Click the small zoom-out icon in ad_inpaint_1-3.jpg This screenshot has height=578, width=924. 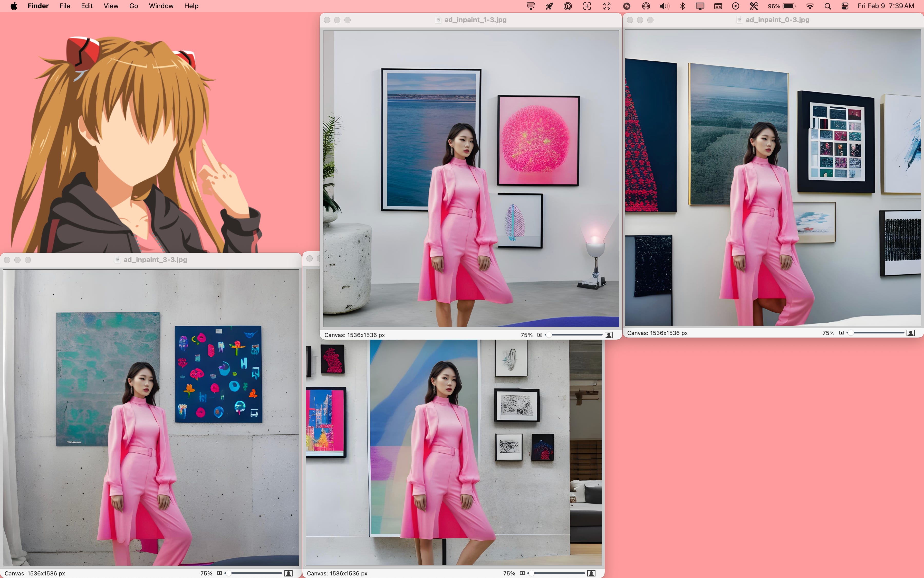540,335
